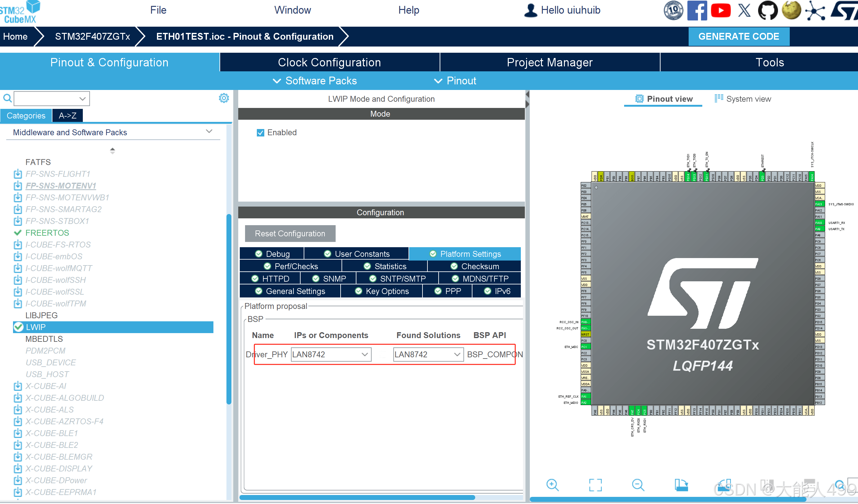858x504 pixels.
Task: Download the X-CUBE-AI pack
Action: point(18,386)
